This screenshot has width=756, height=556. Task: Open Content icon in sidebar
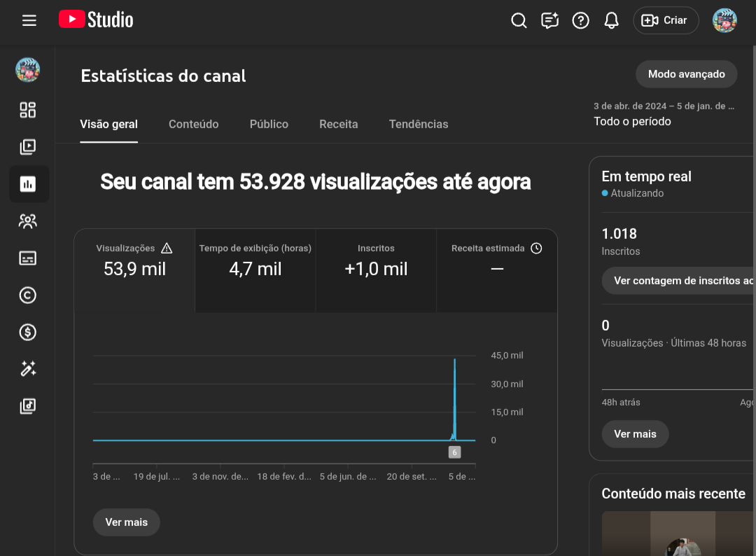point(28,147)
